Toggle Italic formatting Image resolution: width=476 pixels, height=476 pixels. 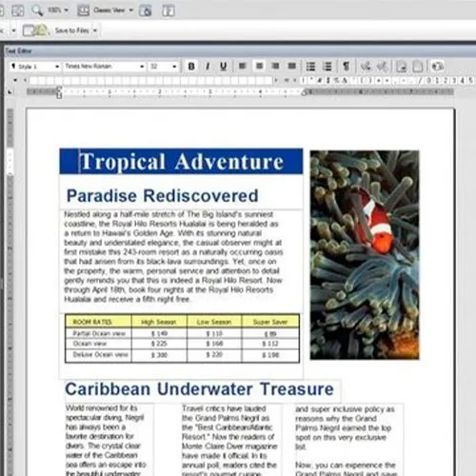[208, 67]
